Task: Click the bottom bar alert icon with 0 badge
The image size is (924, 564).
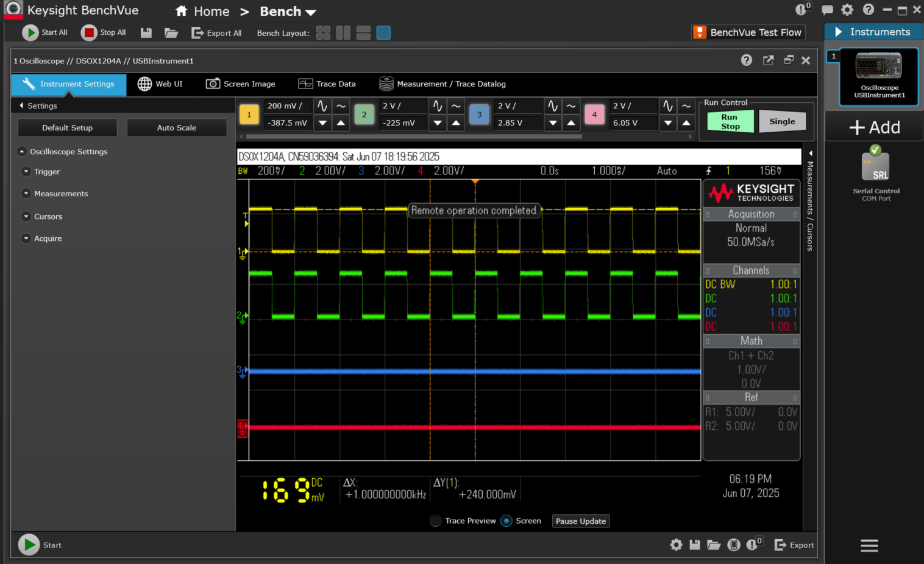Action: pyautogui.click(x=754, y=544)
